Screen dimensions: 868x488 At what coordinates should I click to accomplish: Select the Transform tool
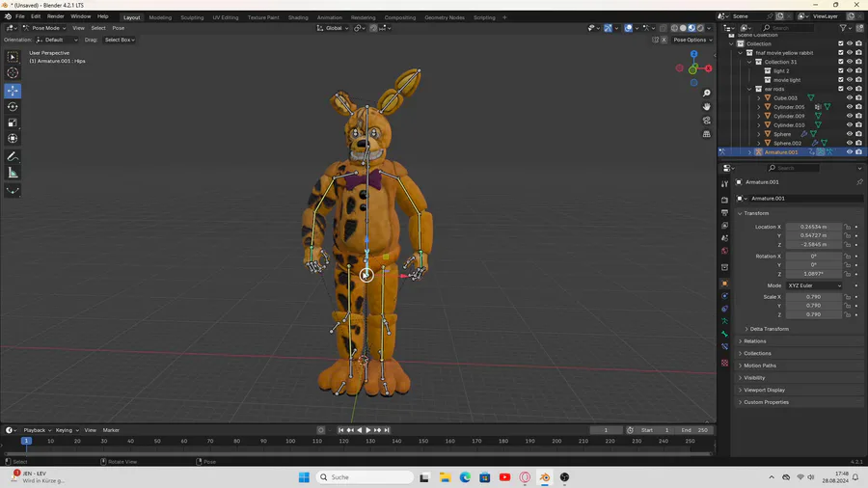pos(13,138)
